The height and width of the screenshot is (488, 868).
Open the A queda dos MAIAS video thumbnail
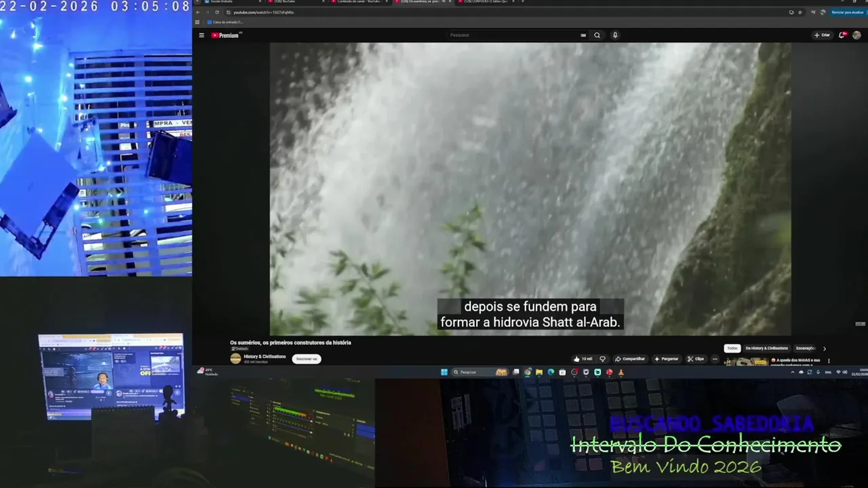pyautogui.click(x=746, y=362)
